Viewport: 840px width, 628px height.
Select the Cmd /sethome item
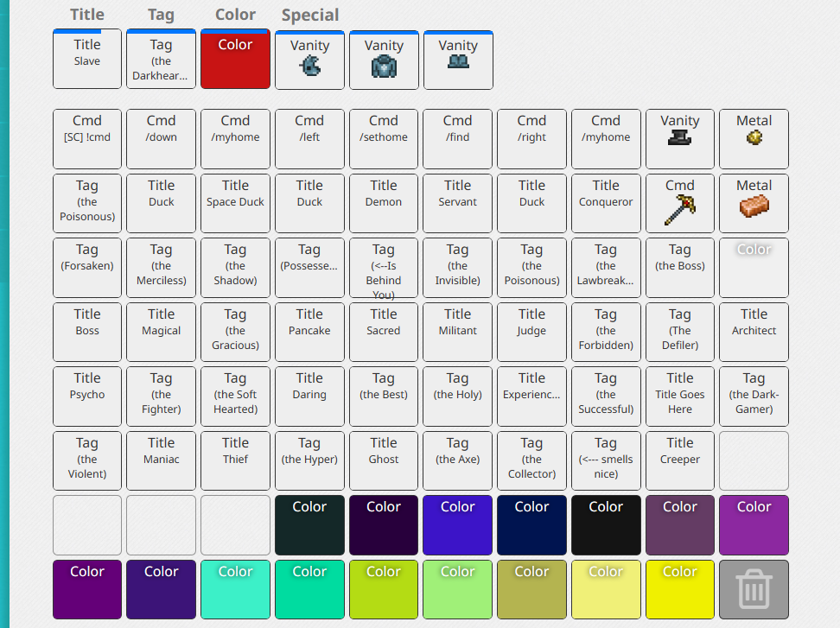click(384, 139)
